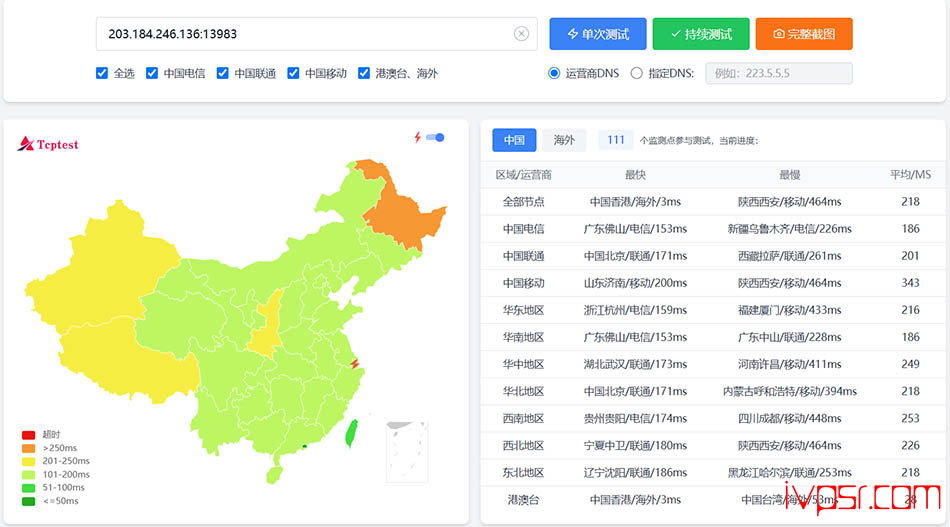
Task: Select the 东北地区 row label
Action: click(523, 472)
